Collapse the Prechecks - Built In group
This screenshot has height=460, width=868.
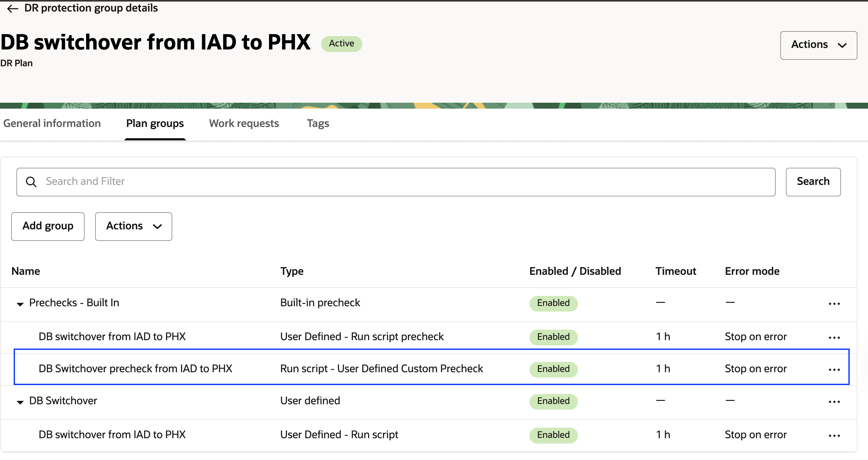[x=20, y=303]
